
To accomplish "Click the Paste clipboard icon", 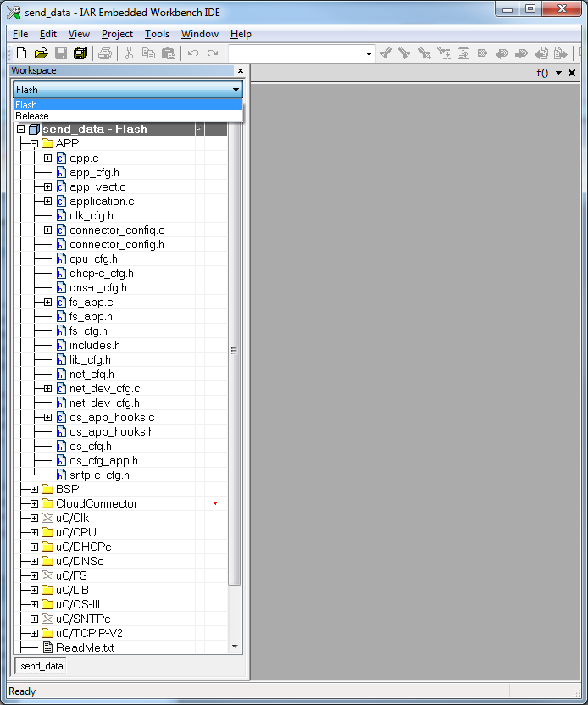I will (168, 53).
